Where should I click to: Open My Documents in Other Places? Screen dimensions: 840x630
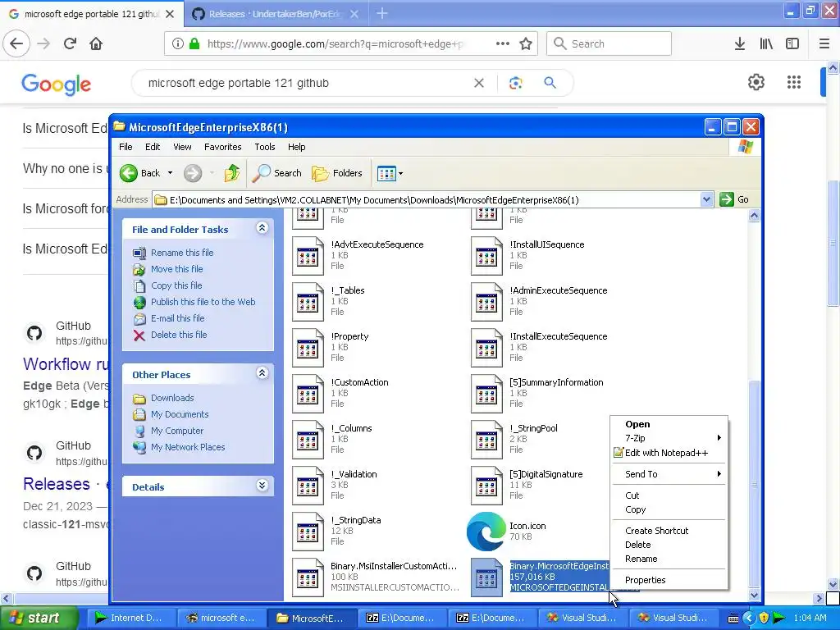pyautogui.click(x=180, y=414)
